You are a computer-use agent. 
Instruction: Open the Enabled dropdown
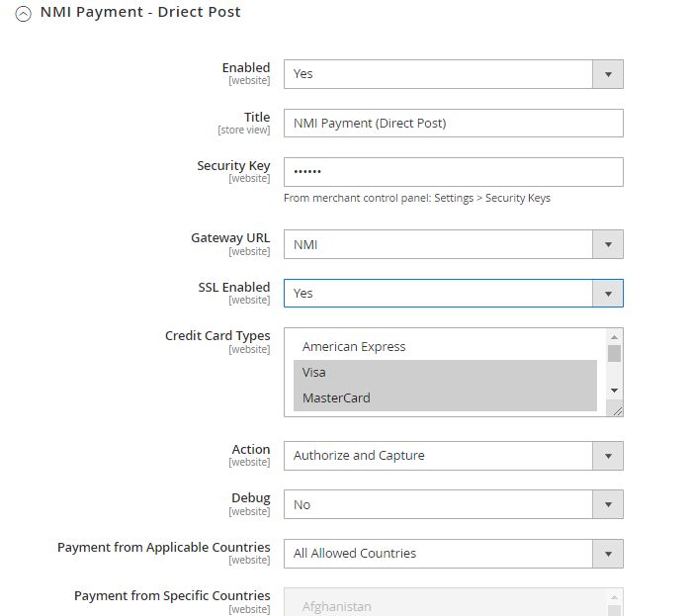[438, 74]
